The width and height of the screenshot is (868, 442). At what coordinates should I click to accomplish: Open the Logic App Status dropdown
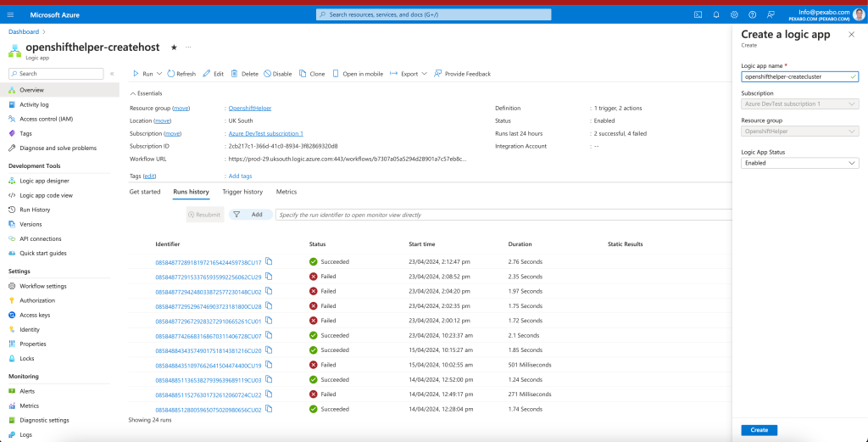click(800, 164)
